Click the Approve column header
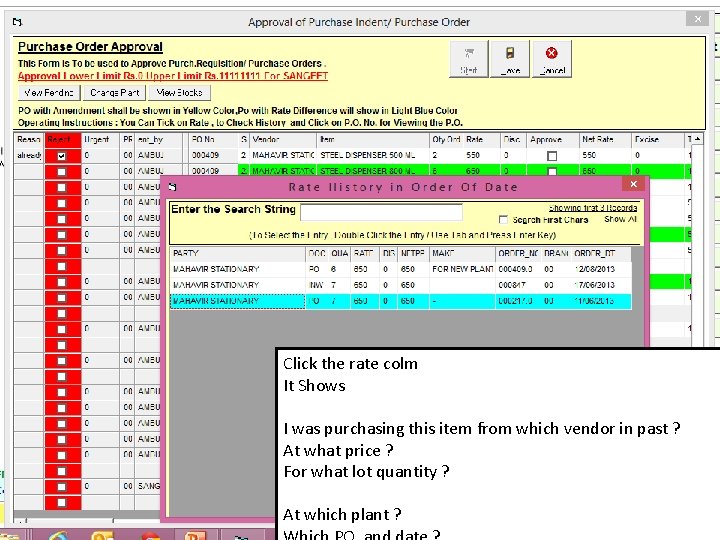The image size is (720, 540). pyautogui.click(x=552, y=139)
